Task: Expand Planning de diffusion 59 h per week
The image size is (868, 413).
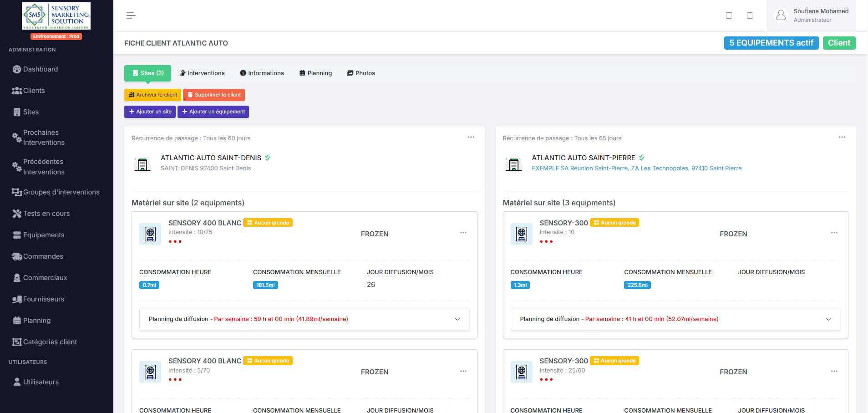Action: [x=305, y=319]
